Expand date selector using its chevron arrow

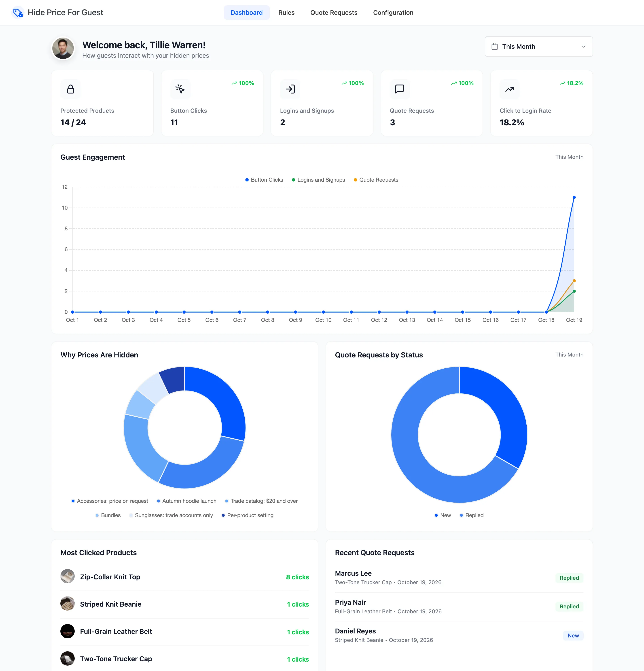tap(583, 47)
